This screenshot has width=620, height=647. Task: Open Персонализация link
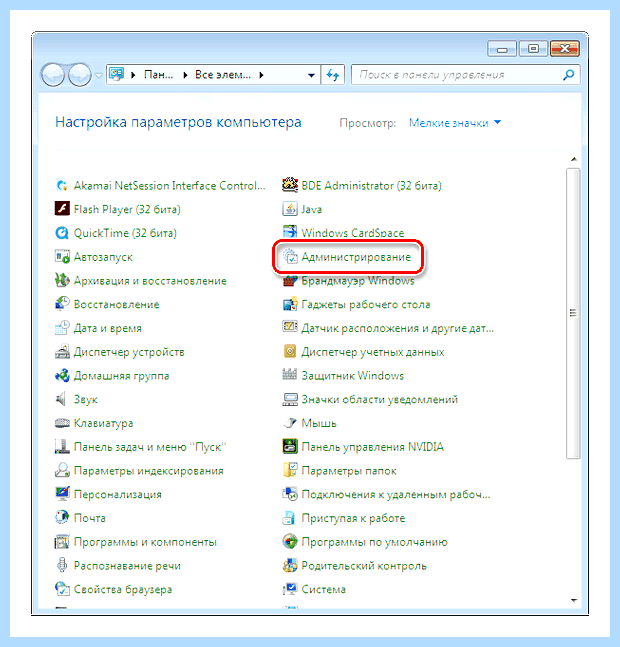pyautogui.click(x=118, y=494)
